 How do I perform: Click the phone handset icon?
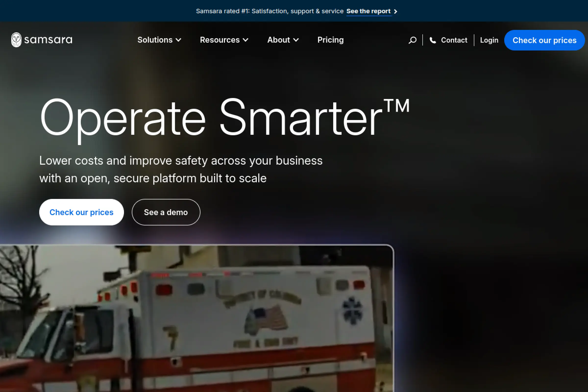tap(433, 40)
